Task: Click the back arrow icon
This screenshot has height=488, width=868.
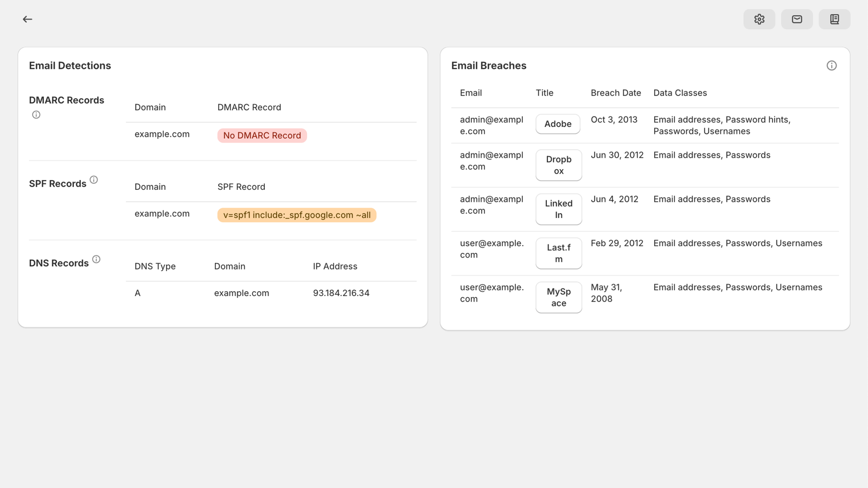Action: [x=27, y=20]
